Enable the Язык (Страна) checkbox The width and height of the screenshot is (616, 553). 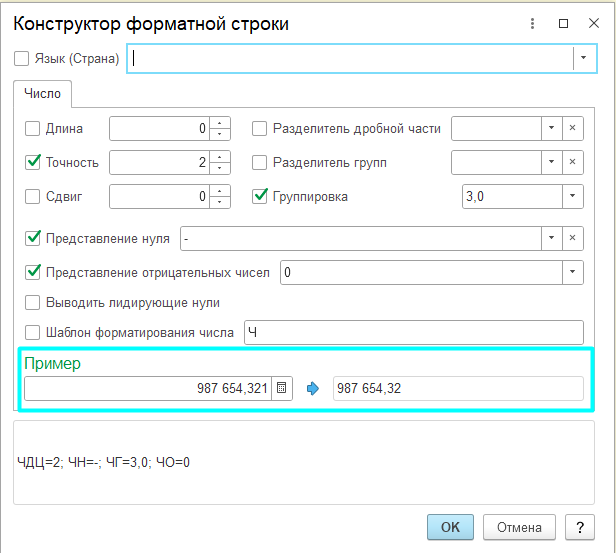click(x=23, y=59)
